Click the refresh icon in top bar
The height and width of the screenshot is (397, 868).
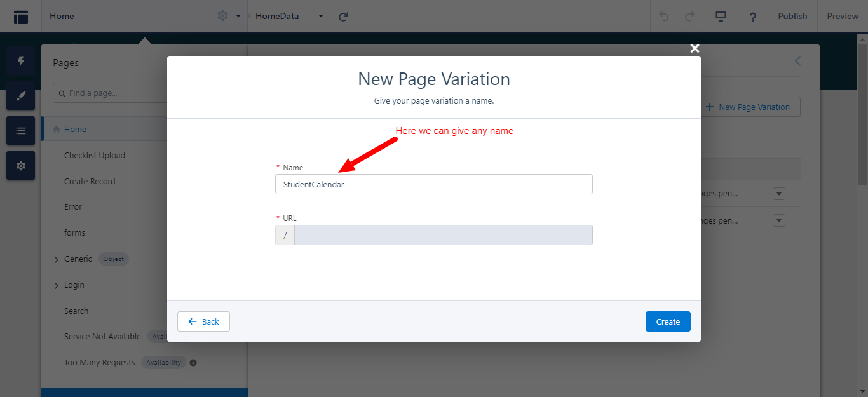tap(344, 17)
